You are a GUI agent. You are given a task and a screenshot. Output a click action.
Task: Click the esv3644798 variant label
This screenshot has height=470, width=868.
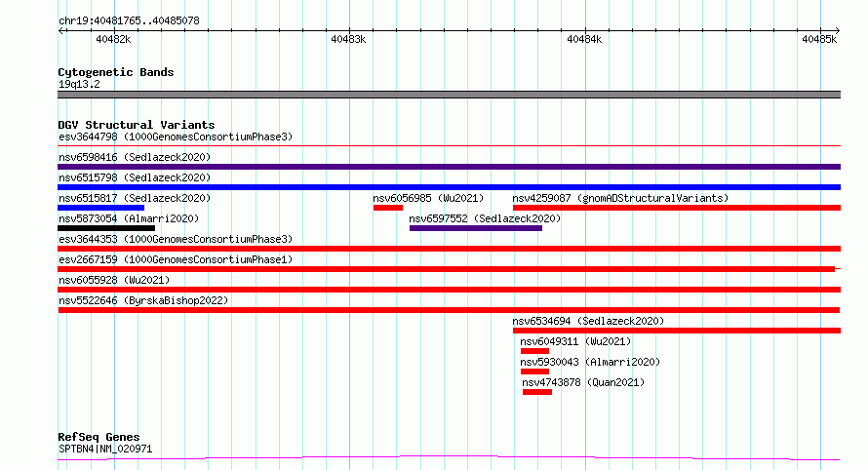176,137
